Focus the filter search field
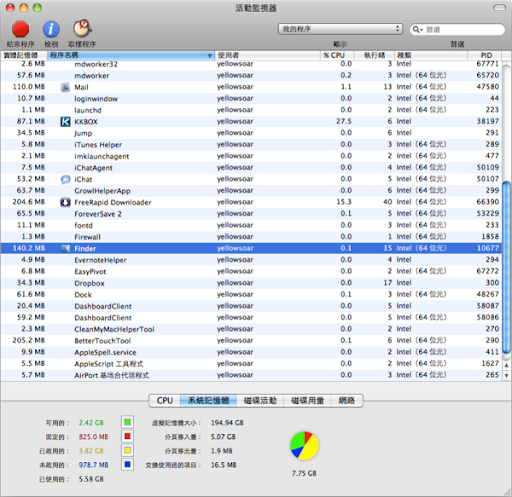This screenshot has height=497, width=512. point(457,29)
